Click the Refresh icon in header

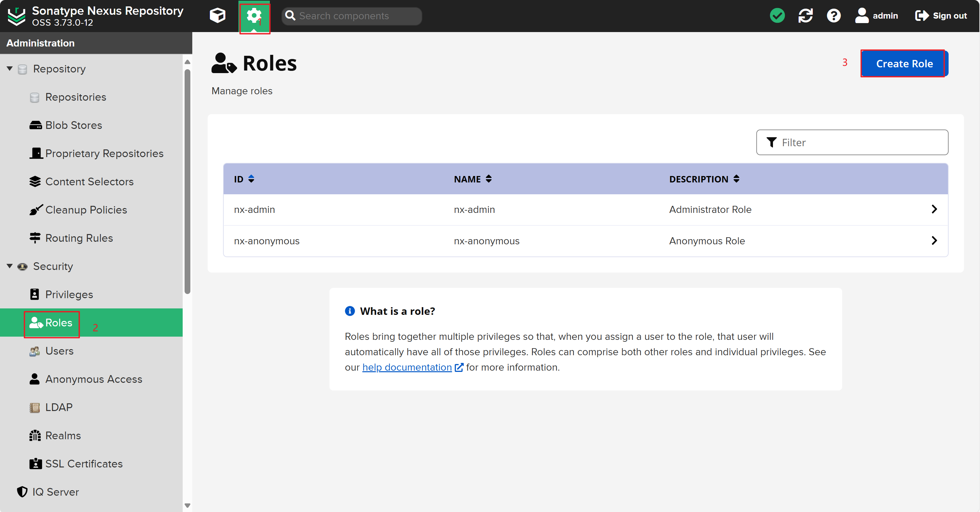[805, 16]
